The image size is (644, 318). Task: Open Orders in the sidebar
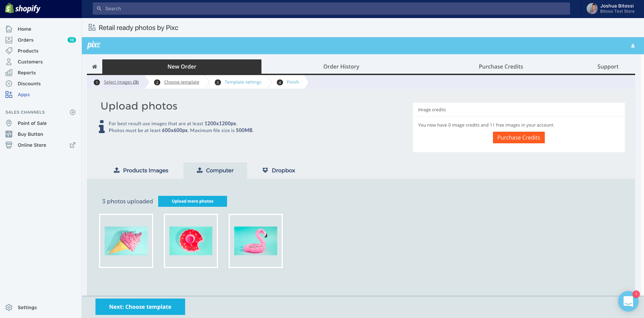tap(25, 40)
